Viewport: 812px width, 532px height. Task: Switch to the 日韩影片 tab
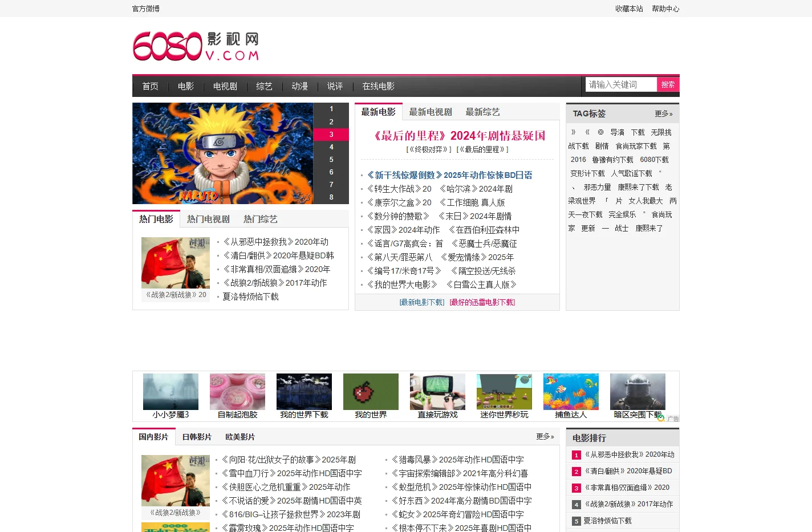197,437
